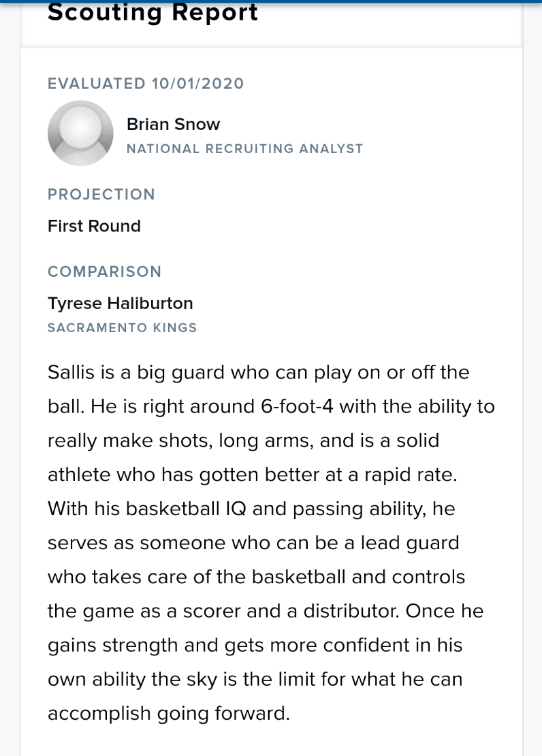Image resolution: width=542 pixels, height=756 pixels.
Task: Open Brian Snow's analyst profile name
Action: [x=173, y=124]
